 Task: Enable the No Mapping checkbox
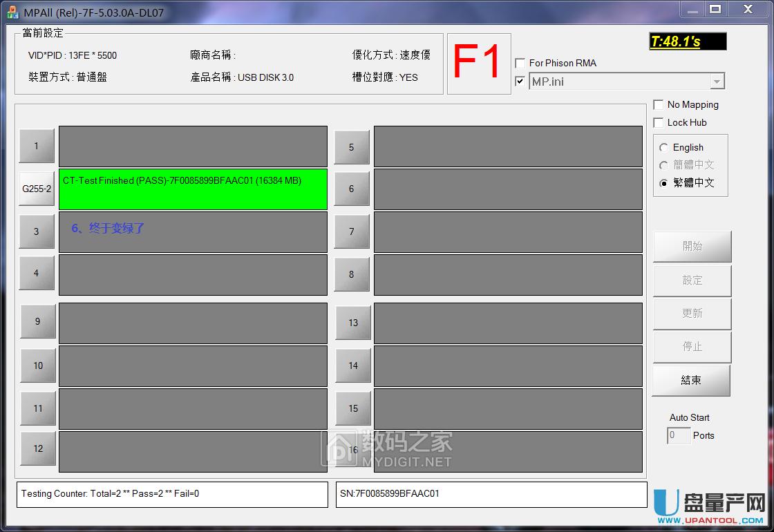pyautogui.click(x=659, y=105)
